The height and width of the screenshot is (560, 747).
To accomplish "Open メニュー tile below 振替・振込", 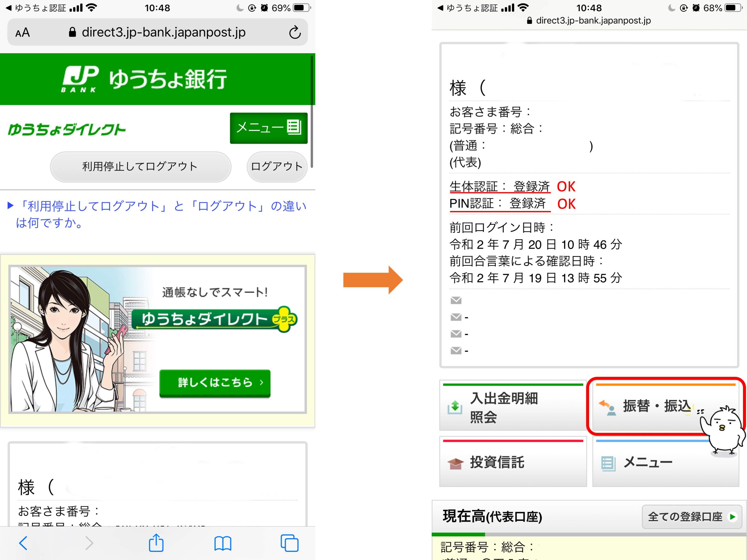I will click(x=665, y=462).
